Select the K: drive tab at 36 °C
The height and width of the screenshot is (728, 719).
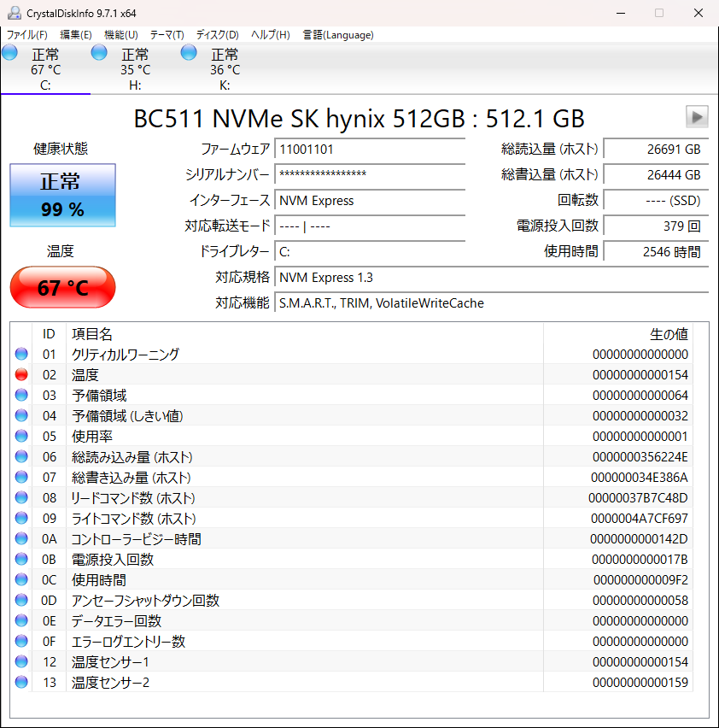click(224, 69)
